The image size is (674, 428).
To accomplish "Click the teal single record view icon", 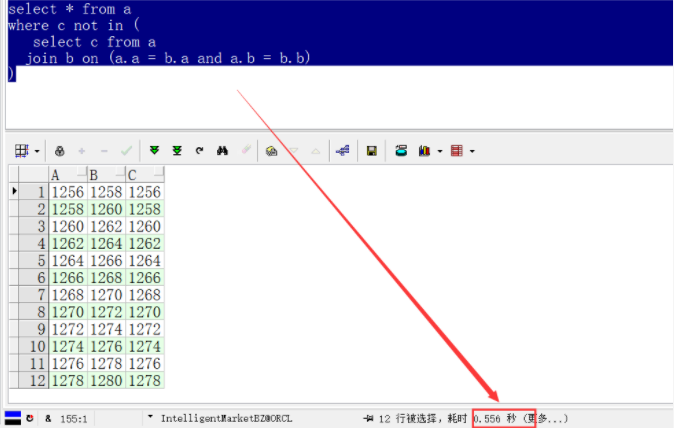I will tap(401, 150).
